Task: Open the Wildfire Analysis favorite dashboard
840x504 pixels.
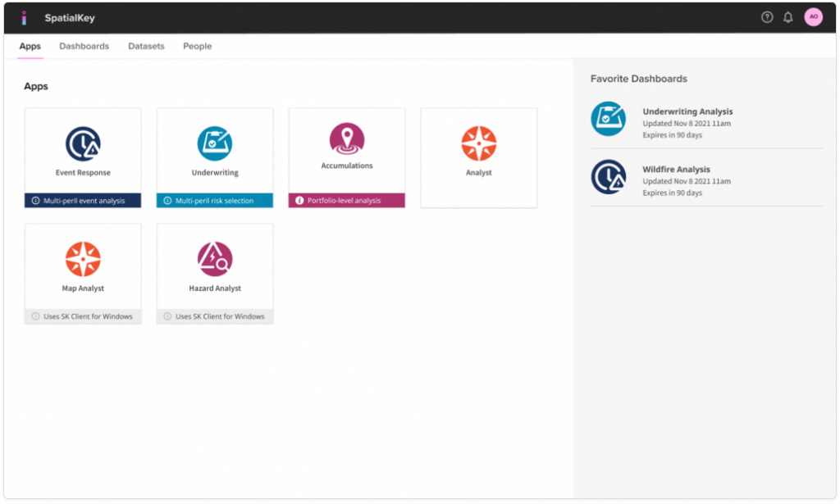Action: (675, 169)
